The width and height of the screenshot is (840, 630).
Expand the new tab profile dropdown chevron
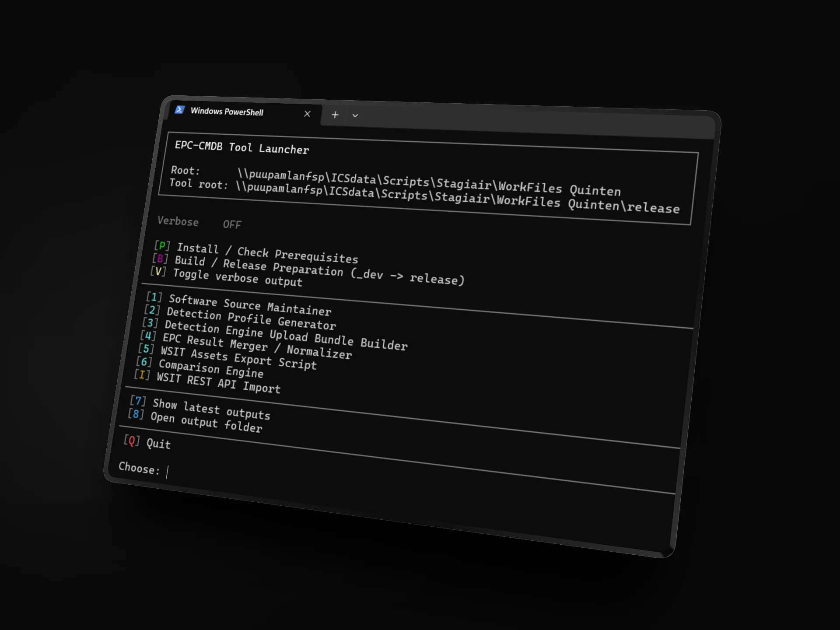tap(355, 116)
